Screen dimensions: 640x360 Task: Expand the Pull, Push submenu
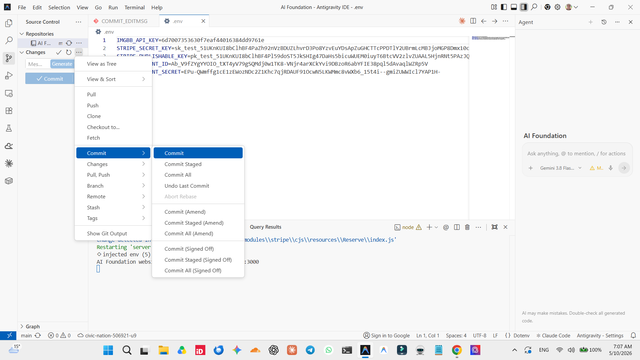tap(113, 175)
